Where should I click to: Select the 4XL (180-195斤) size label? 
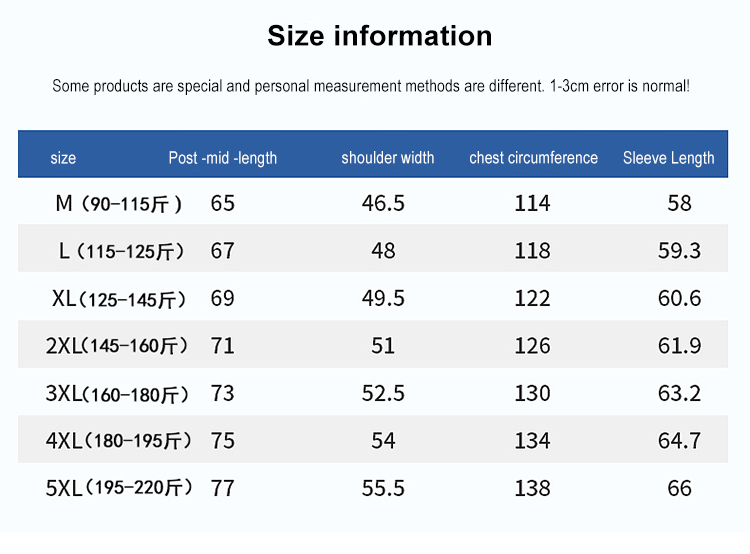[118, 441]
